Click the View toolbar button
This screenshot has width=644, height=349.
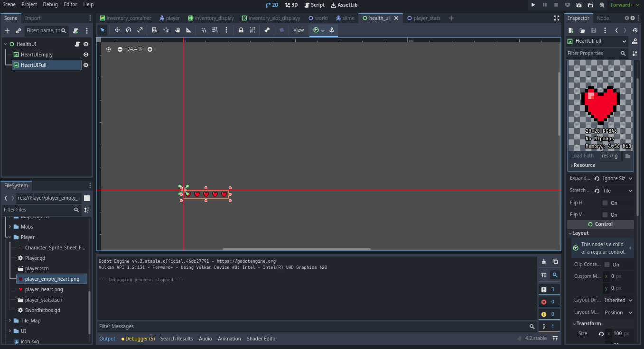click(299, 30)
